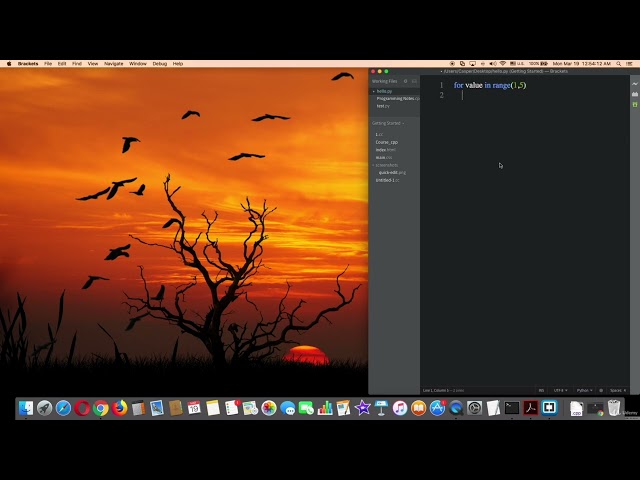Open the Trash in the dock
This screenshot has height=480, width=640.
click(614, 408)
